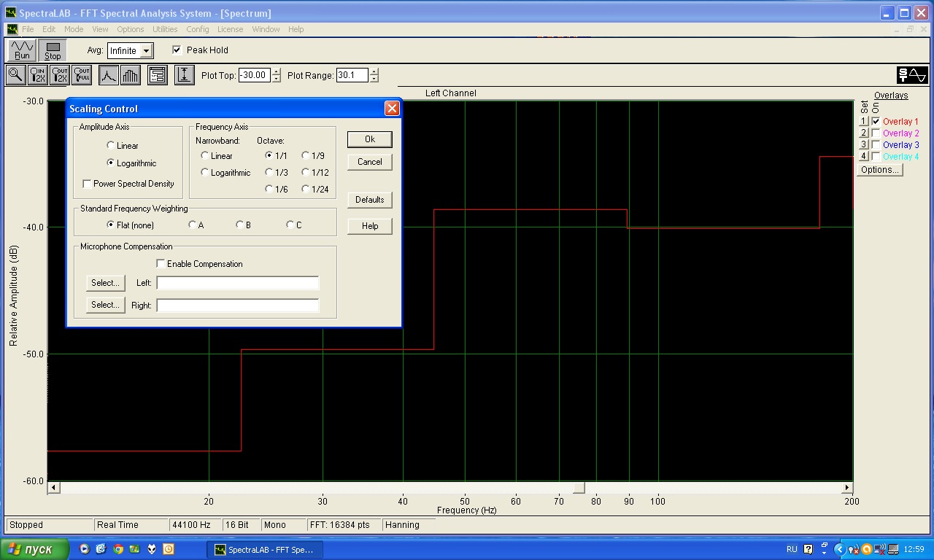Click the Zoom Out 2X icon
Screen dimensions: 934x560
click(60, 75)
